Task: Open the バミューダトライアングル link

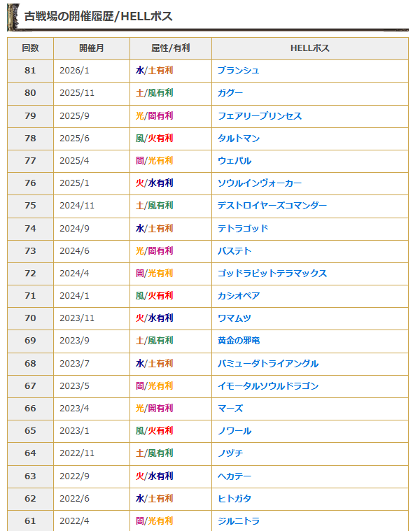Action: tap(267, 364)
